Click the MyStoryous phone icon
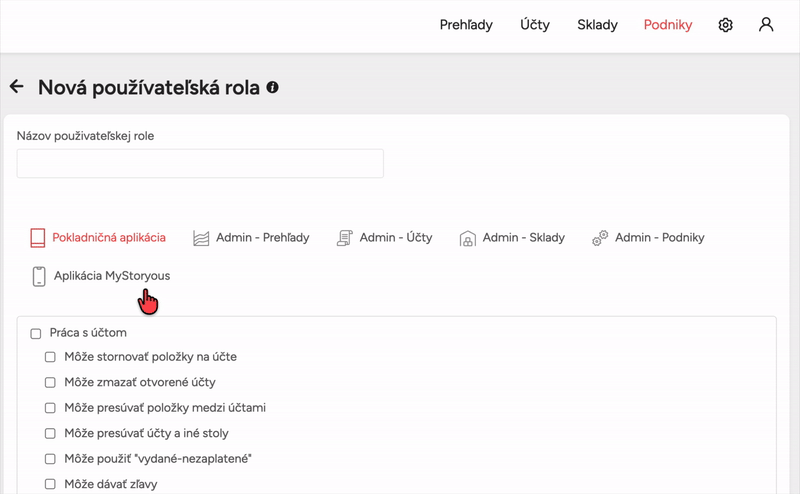This screenshot has width=800, height=494. click(x=39, y=276)
